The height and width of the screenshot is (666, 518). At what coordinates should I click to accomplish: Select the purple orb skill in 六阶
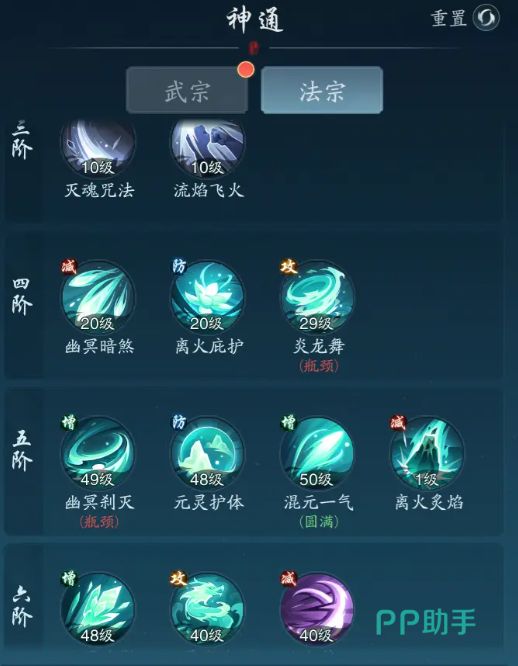pos(317,610)
